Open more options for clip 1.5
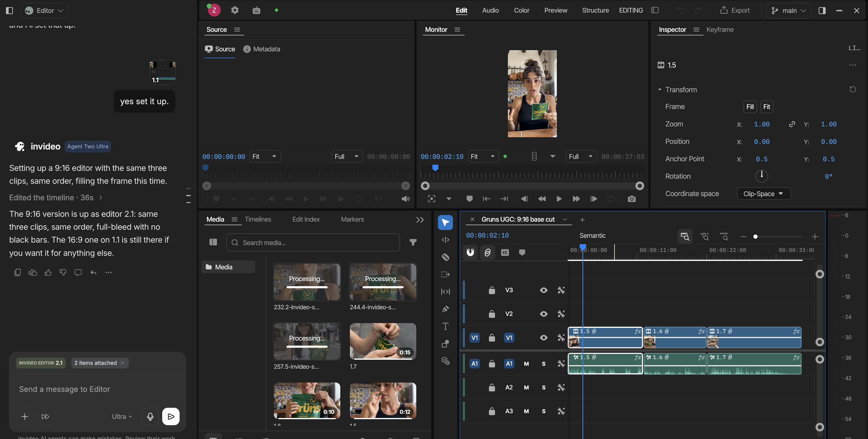 852,65
